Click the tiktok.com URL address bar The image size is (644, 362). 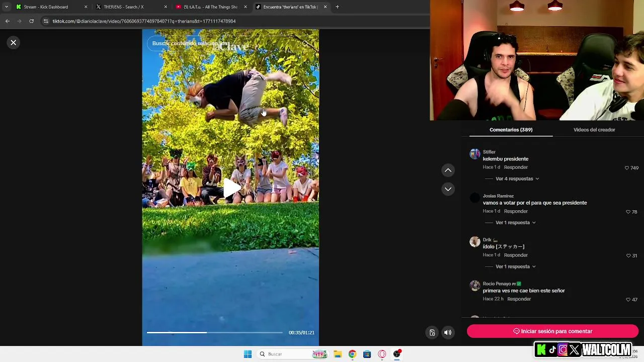144,21
